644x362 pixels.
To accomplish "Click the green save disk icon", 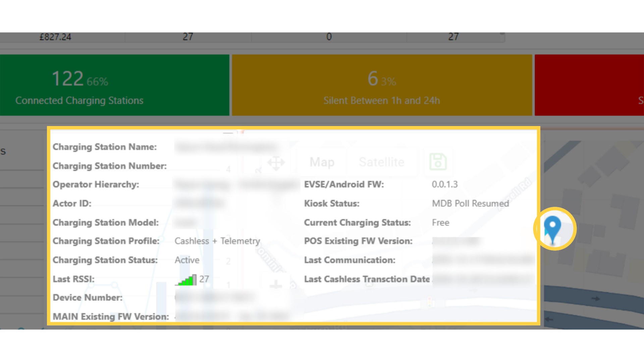I will point(438,162).
